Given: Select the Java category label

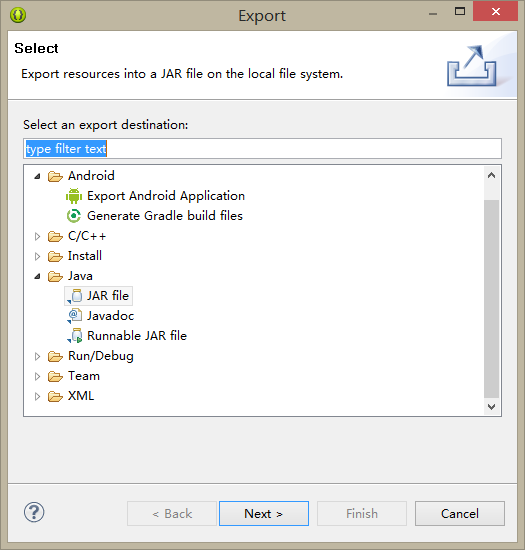Looking at the screenshot, I should 80,276.
